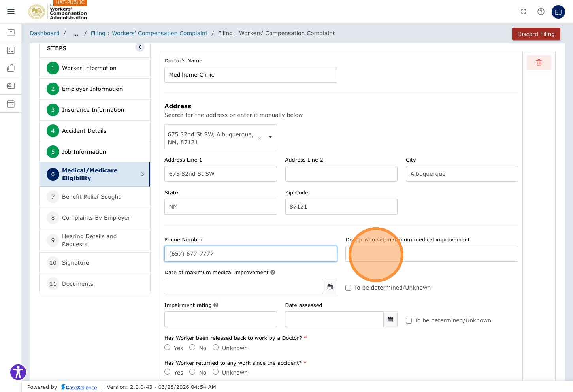The height and width of the screenshot is (392, 573).
Task: Check To be determined/Unknown for Date assessed
Action: pyautogui.click(x=409, y=321)
